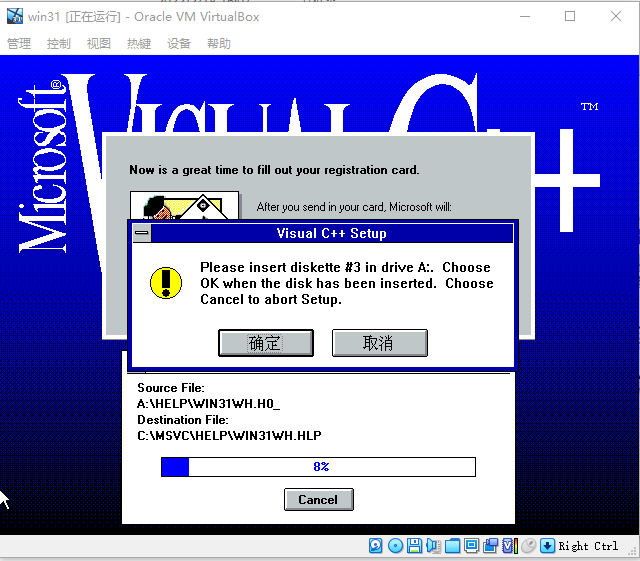This screenshot has height=561, width=640.
Task: Click the registration card reminder heading
Action: pyautogui.click(x=274, y=170)
